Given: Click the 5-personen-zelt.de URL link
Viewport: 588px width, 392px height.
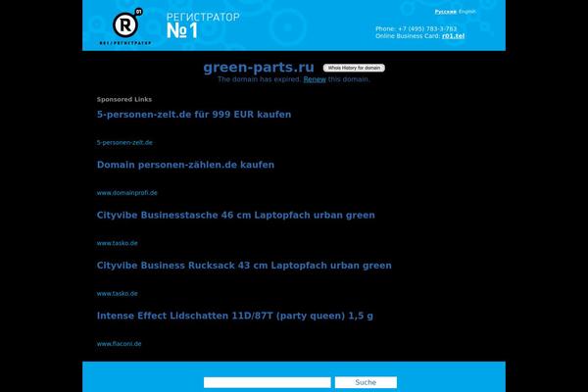Looking at the screenshot, I should tap(124, 142).
